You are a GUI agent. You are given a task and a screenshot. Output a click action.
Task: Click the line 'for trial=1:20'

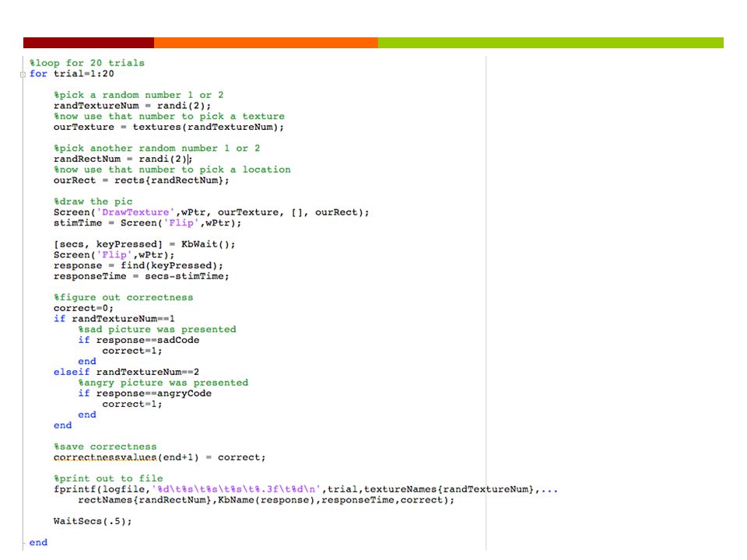[72, 74]
